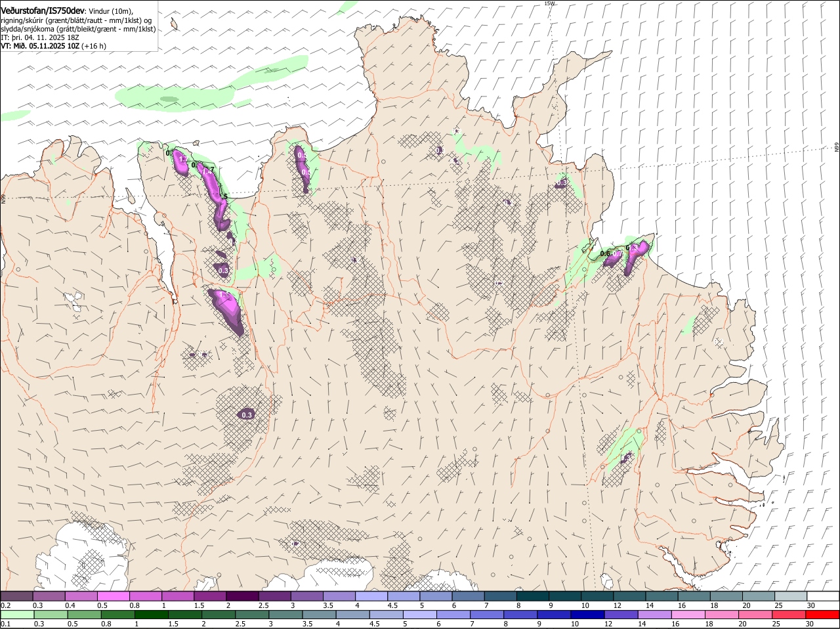This screenshot has height=629, width=840.
Task: Select the darkest green 1 swatch in the lower legend row
Action: (151, 615)
